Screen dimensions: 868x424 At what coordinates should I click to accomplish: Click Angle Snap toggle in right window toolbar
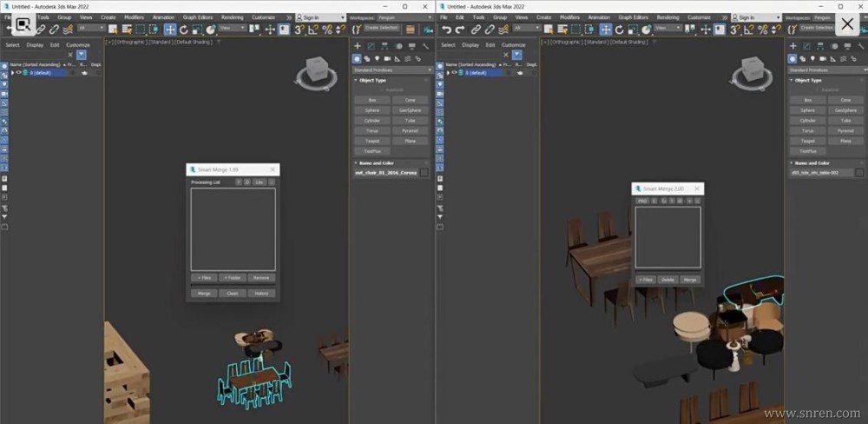[x=746, y=30]
